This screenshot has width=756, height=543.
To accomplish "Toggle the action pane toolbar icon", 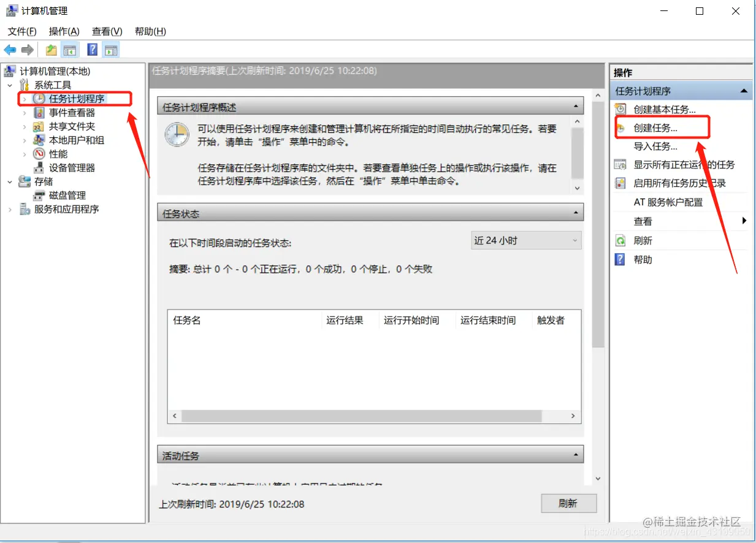I will 111,50.
